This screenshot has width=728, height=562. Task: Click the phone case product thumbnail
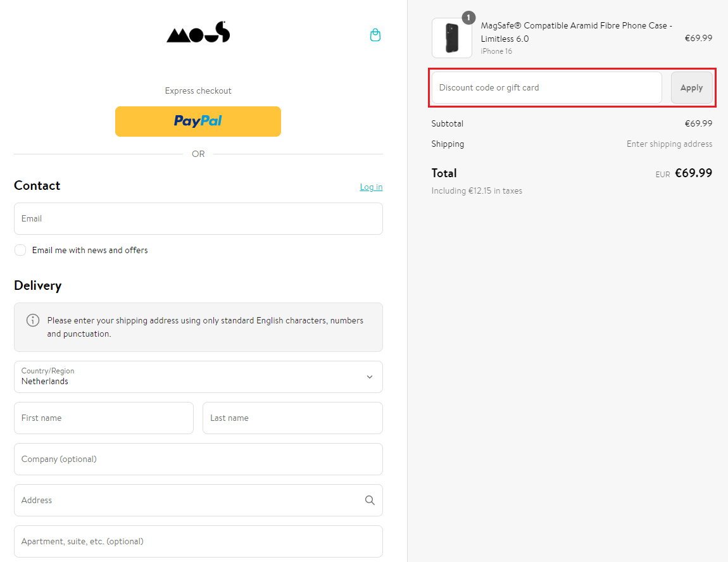click(x=451, y=38)
